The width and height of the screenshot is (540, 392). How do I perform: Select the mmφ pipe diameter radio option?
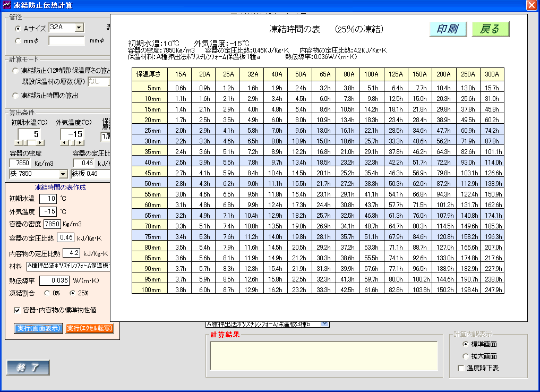tap(18, 41)
